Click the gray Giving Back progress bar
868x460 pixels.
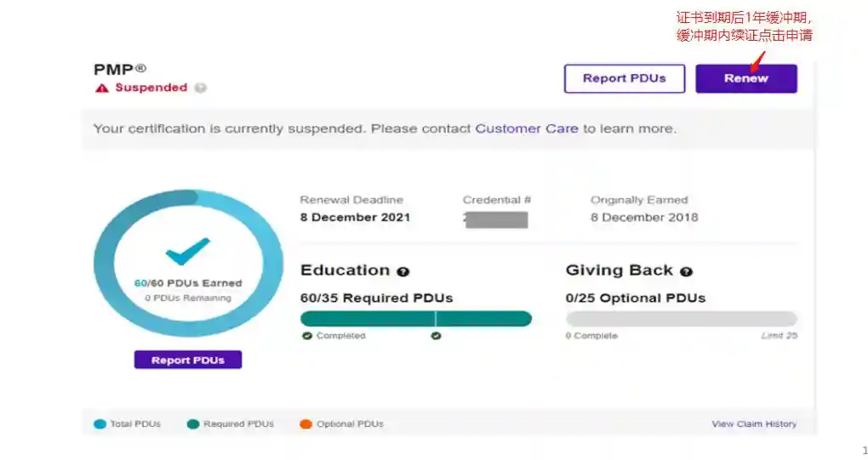click(x=681, y=319)
